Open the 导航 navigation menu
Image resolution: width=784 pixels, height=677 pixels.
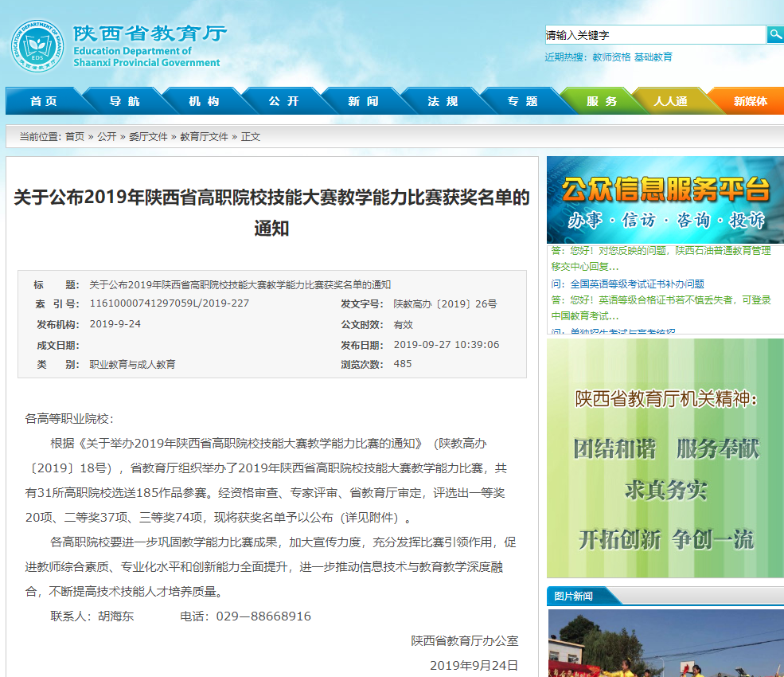click(124, 101)
